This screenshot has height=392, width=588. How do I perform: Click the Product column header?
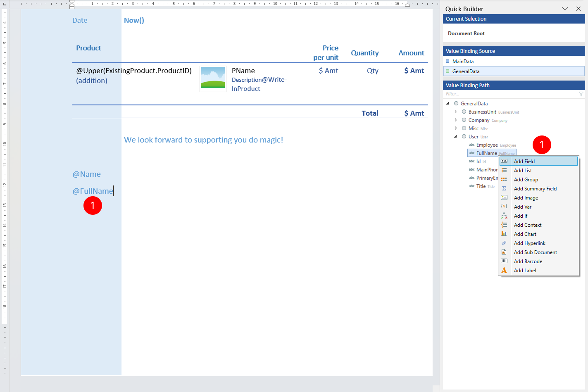coord(88,48)
